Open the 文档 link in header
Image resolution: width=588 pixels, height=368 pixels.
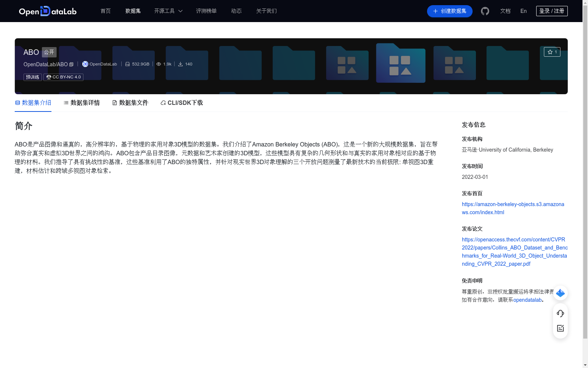click(x=505, y=11)
